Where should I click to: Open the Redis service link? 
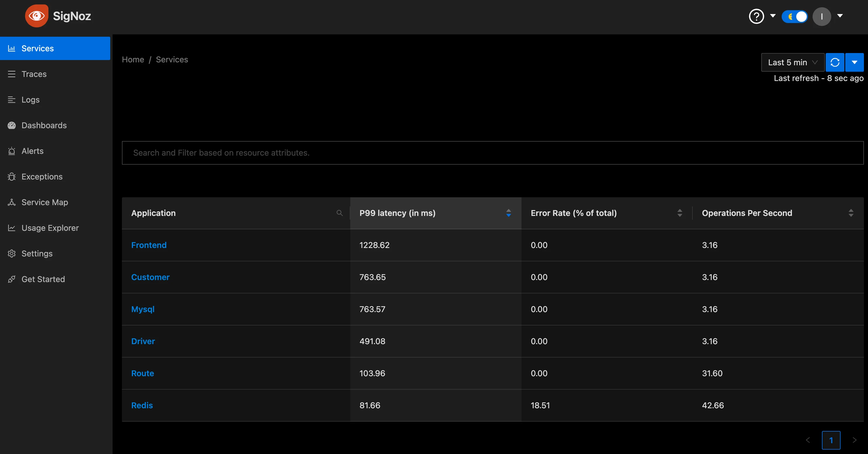142,405
